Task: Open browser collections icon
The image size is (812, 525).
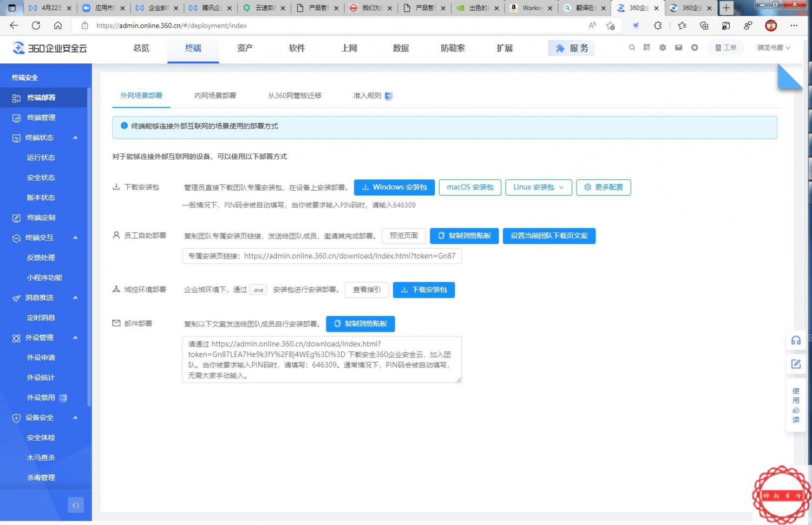Action: pyautogui.click(x=704, y=25)
